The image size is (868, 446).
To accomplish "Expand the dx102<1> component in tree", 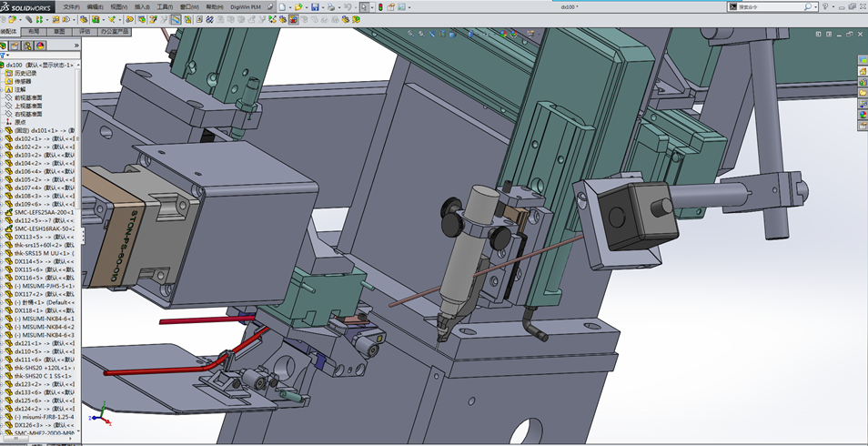I will coord(2,138).
